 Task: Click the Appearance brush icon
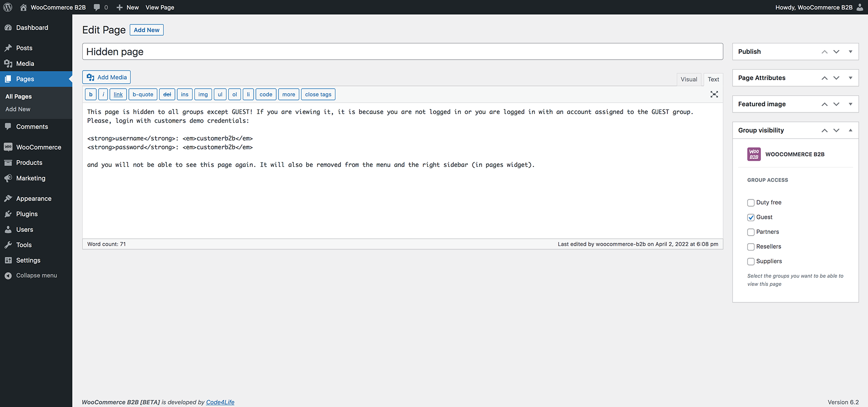8,199
